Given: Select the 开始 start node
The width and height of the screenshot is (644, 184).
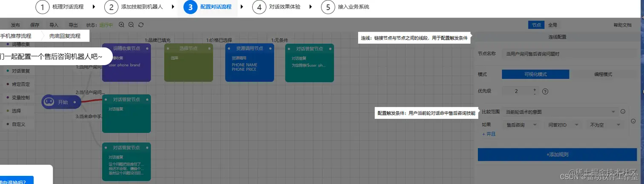Looking at the screenshot, I should click(61, 102).
